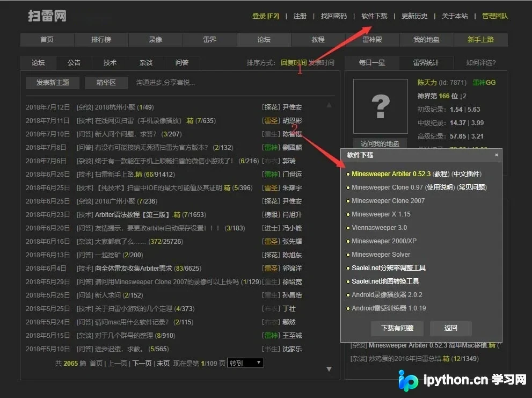Screen dimensions: 532x398
Task: Open the 雷神殿 navigation tab
Action: tap(372, 40)
